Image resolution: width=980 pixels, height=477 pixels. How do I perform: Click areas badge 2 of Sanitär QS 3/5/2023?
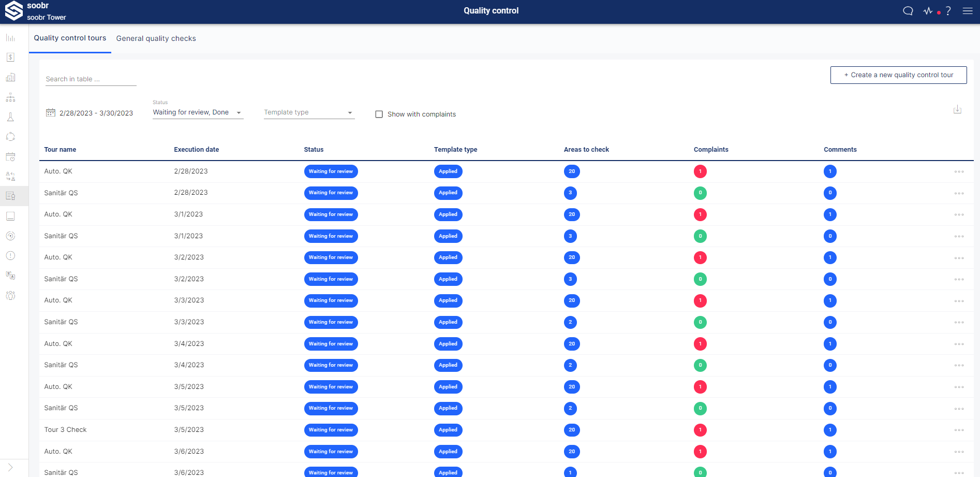570,408
